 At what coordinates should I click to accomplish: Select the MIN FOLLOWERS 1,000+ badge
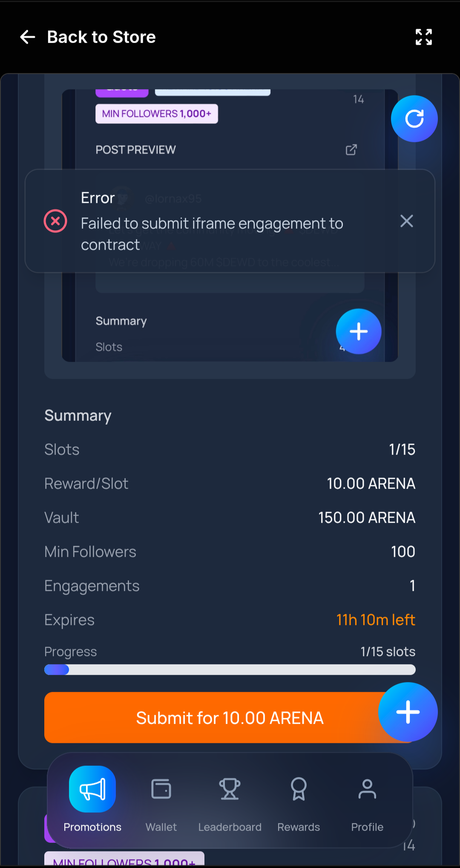pyautogui.click(x=156, y=114)
